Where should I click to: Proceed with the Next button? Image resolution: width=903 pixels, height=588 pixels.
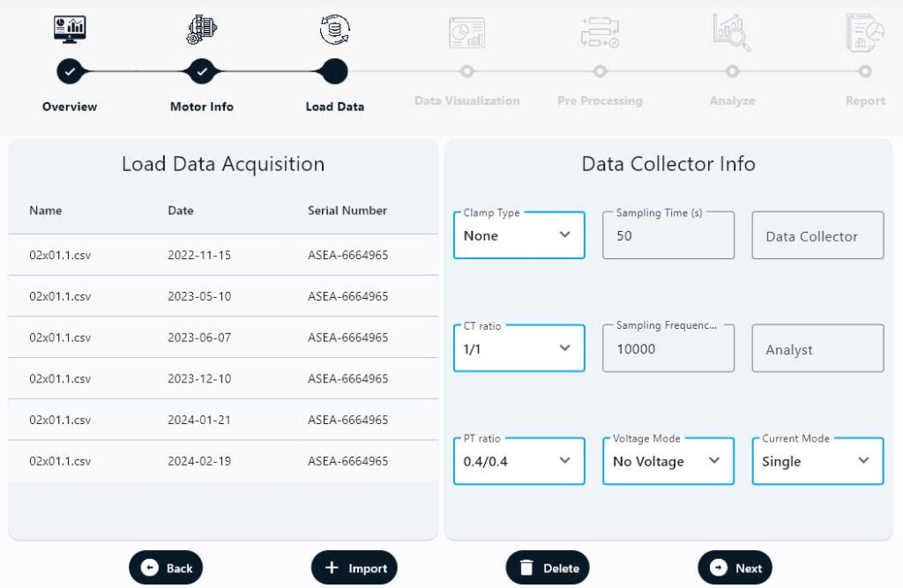pos(735,568)
